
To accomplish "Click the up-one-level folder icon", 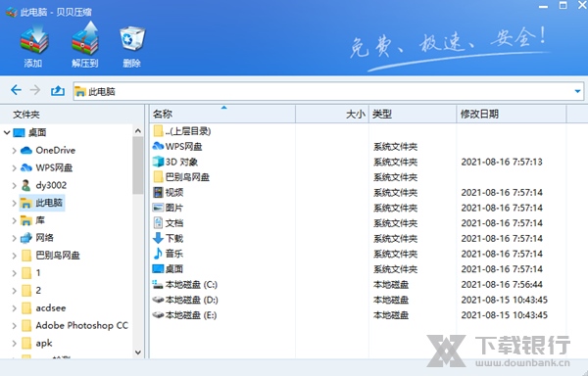I will click(58, 90).
